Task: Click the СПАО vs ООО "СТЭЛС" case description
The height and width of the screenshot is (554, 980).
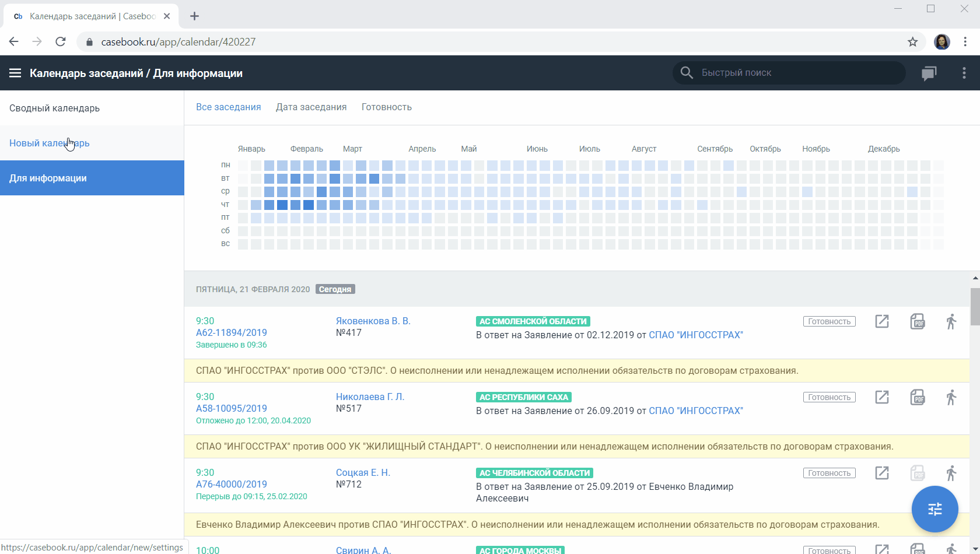Action: 577,371
